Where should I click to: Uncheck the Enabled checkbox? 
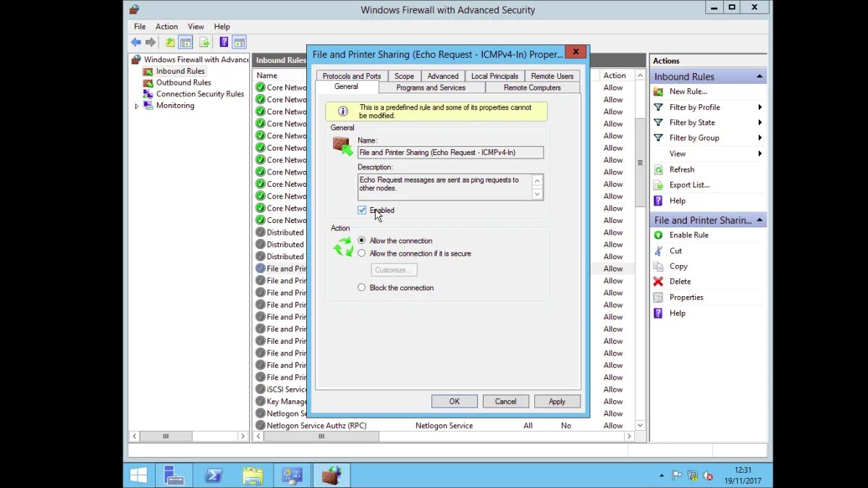pyautogui.click(x=362, y=210)
